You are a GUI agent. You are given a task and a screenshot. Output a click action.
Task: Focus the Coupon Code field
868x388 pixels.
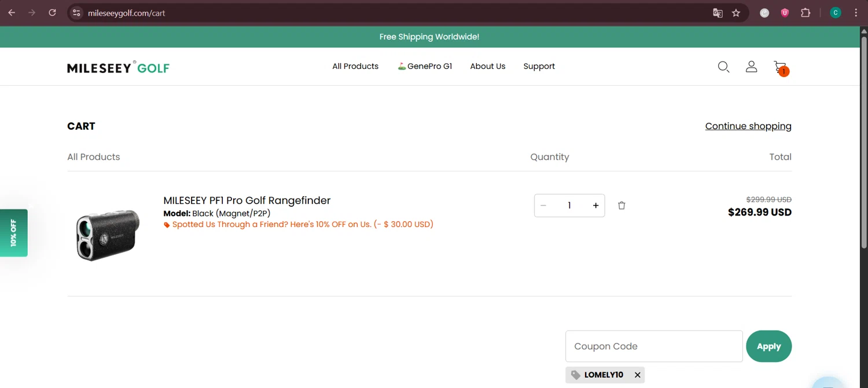(x=654, y=346)
